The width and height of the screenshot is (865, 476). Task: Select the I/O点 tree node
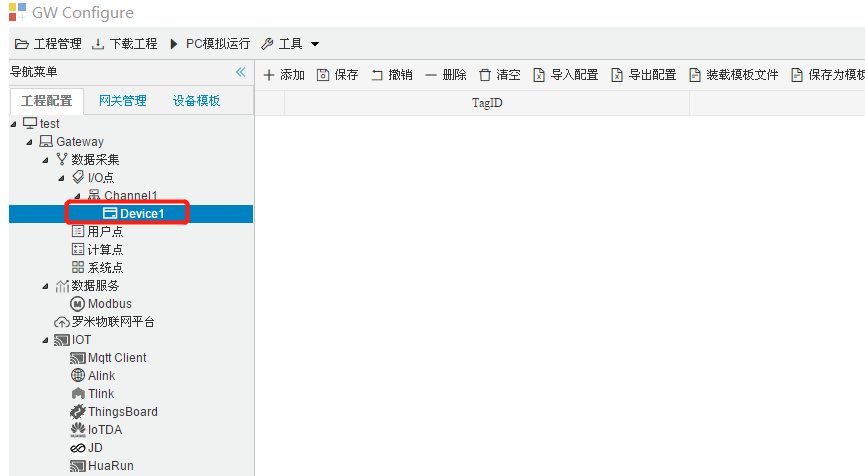(x=101, y=178)
